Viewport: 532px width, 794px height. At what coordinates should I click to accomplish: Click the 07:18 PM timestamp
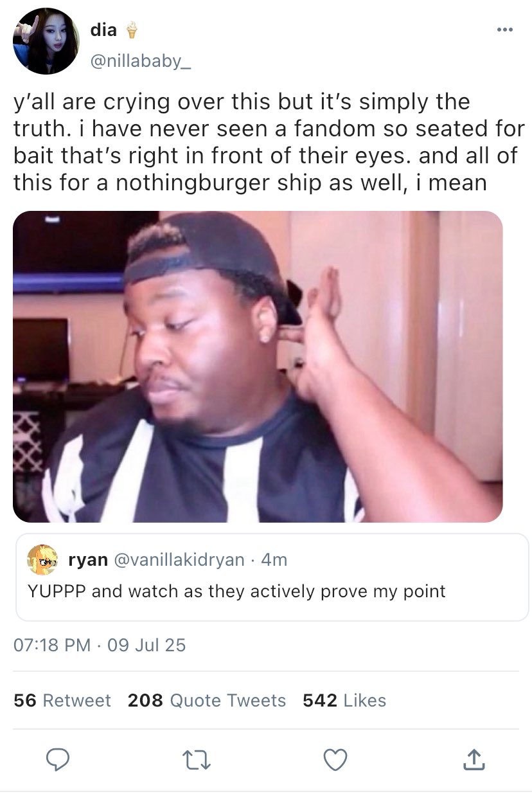click(52, 645)
